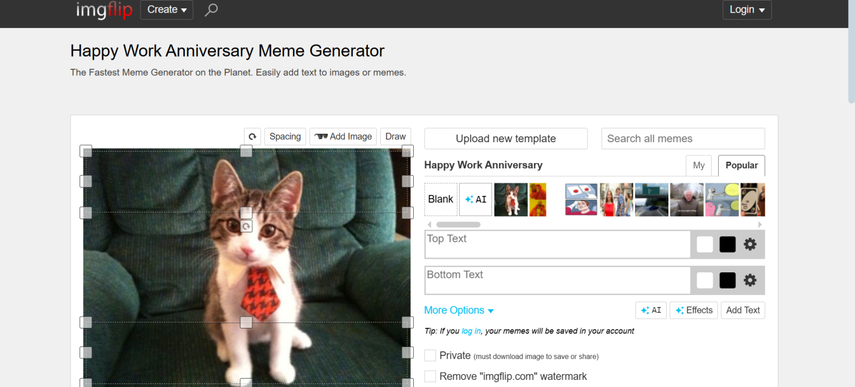Expand More Options
Screen dimensions: 855x387
(459, 310)
